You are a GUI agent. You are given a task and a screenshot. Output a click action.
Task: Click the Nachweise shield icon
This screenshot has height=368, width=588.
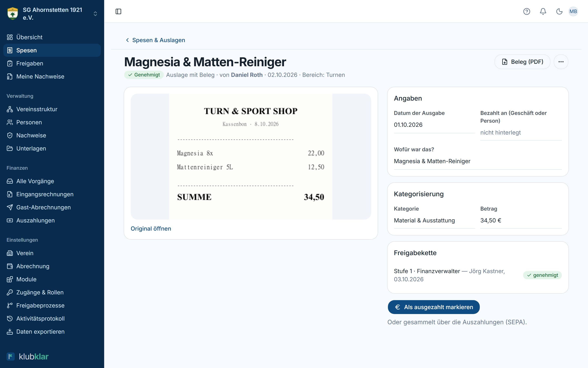10,135
